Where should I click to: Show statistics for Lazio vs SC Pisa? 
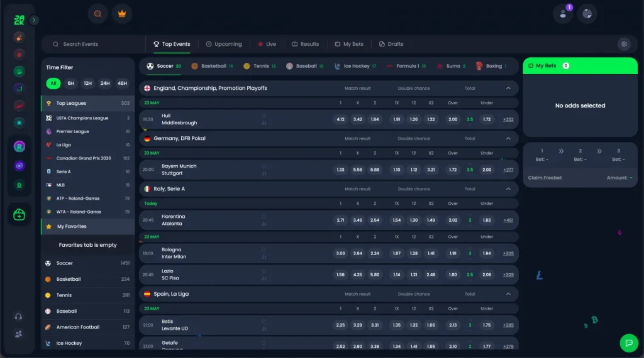(264, 278)
